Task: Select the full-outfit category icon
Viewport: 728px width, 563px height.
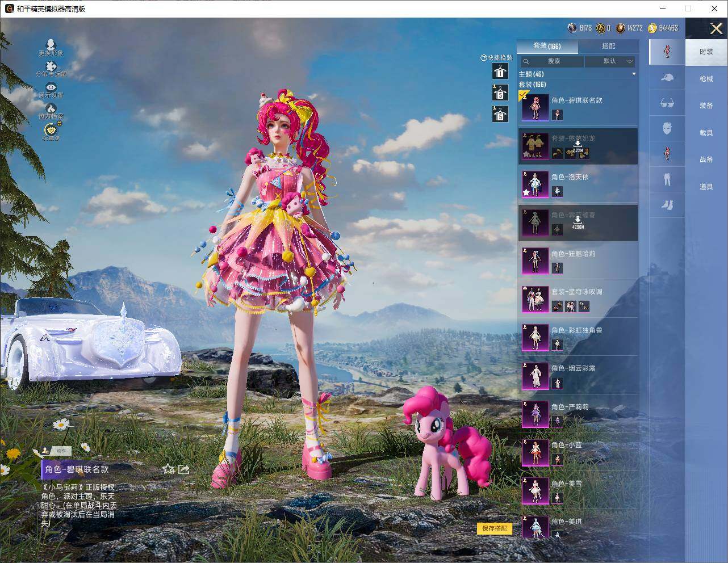Action: pos(667,51)
